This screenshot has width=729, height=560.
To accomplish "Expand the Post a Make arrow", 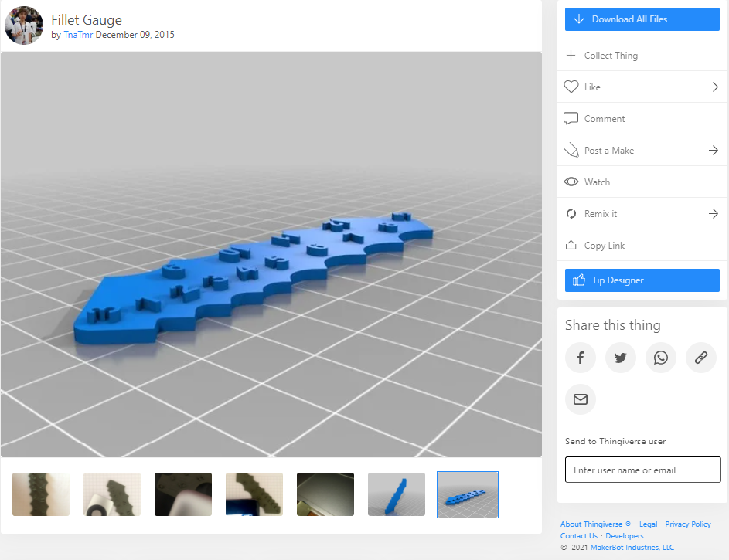I will click(712, 150).
